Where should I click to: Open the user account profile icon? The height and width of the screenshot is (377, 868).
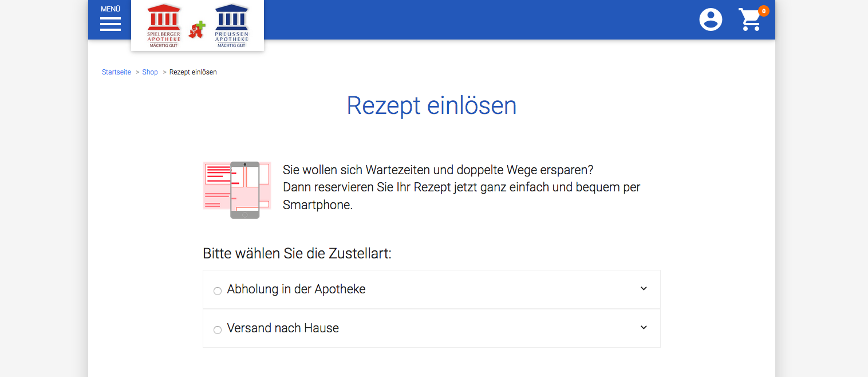click(x=711, y=19)
